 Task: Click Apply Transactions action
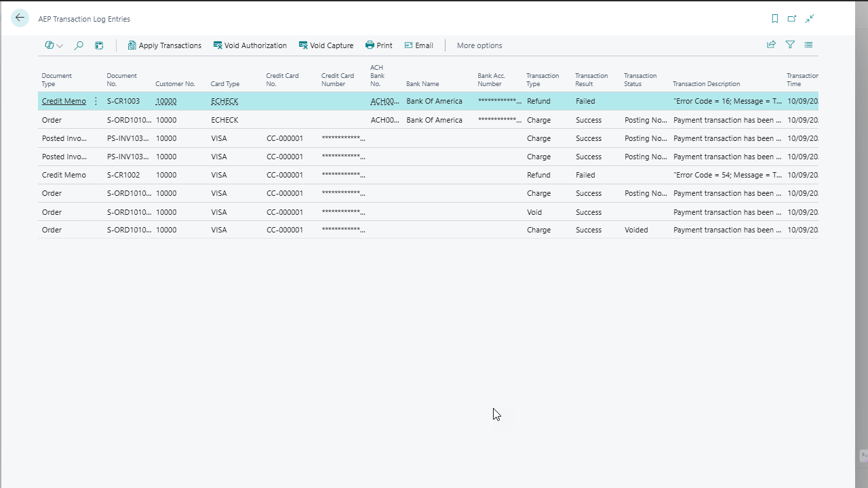pos(164,45)
